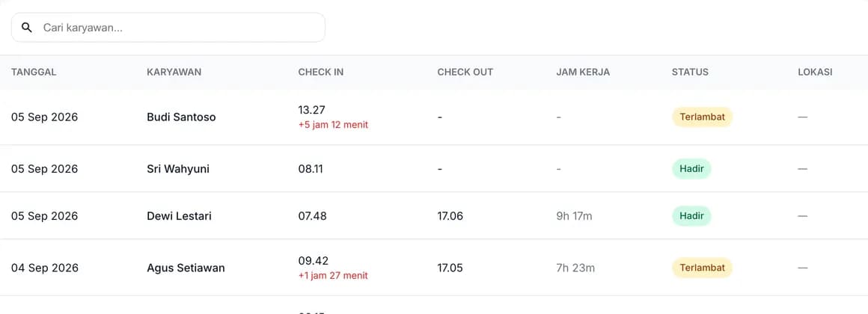Focus the Cari karyawan search field
This screenshot has width=868, height=314.
168,28
